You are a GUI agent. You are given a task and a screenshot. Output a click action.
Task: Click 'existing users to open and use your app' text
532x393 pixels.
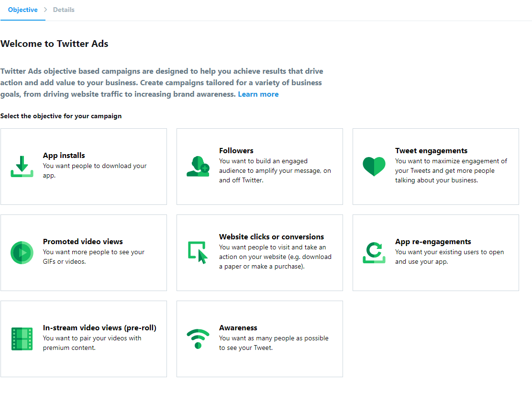[x=450, y=257]
